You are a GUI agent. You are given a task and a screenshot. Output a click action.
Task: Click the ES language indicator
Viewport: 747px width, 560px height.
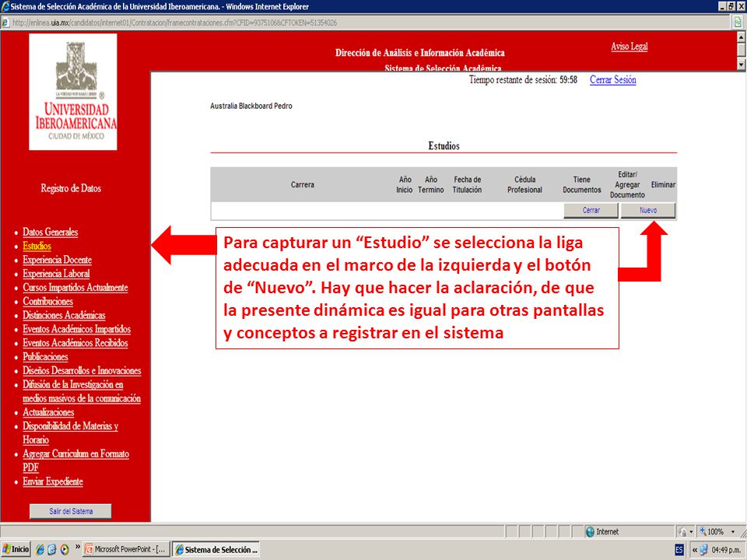[679, 550]
